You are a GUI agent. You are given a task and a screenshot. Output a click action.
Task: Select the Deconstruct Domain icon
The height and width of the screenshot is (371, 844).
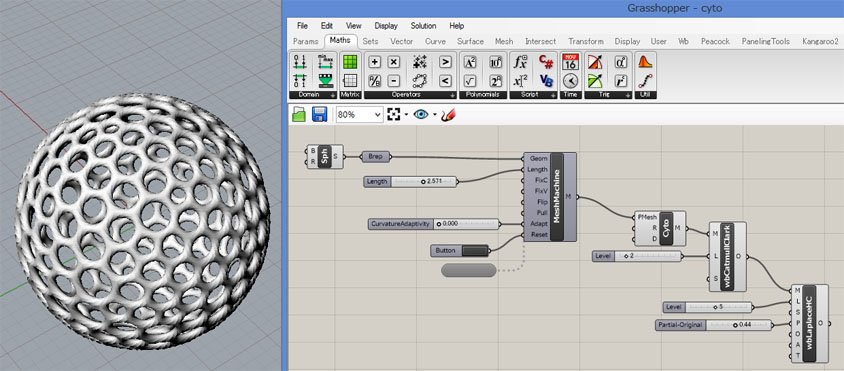coord(300,81)
